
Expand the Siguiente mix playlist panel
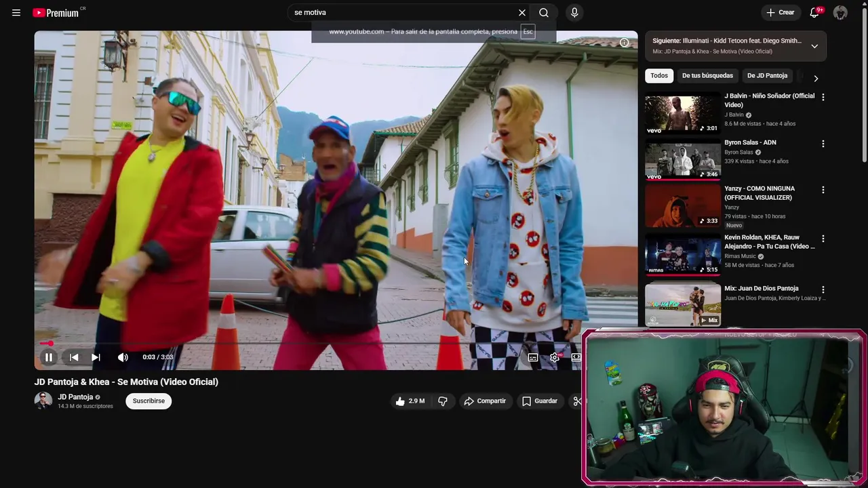(x=814, y=46)
